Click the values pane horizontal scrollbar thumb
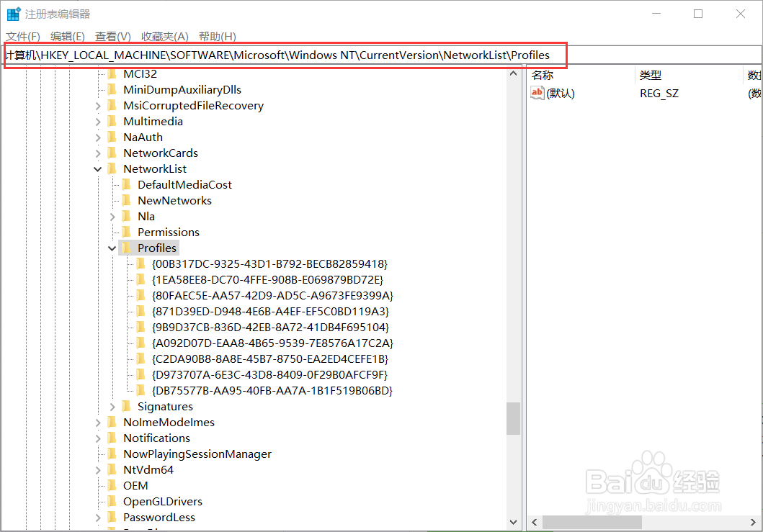 [592, 522]
